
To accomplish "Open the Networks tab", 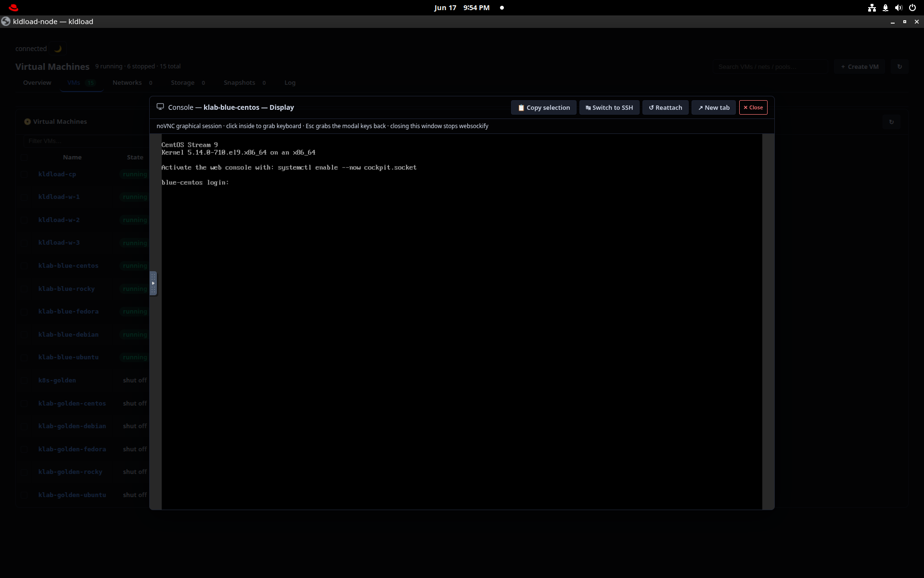I will click(x=133, y=83).
